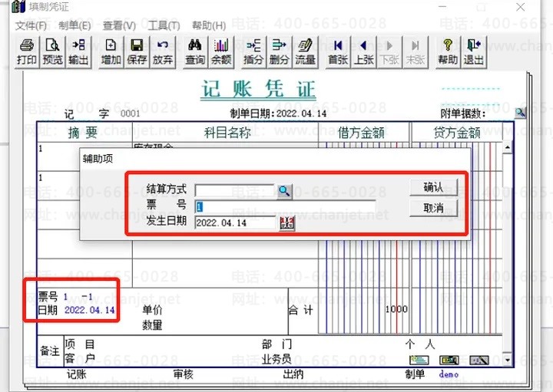
Task: Click the 科目名称 column header
Action: [x=228, y=133]
